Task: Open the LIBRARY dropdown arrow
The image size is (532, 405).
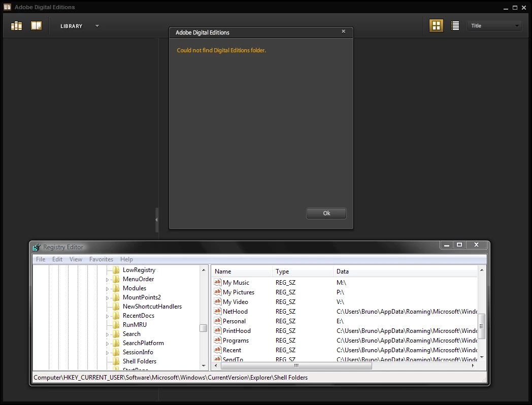Action: tap(97, 26)
